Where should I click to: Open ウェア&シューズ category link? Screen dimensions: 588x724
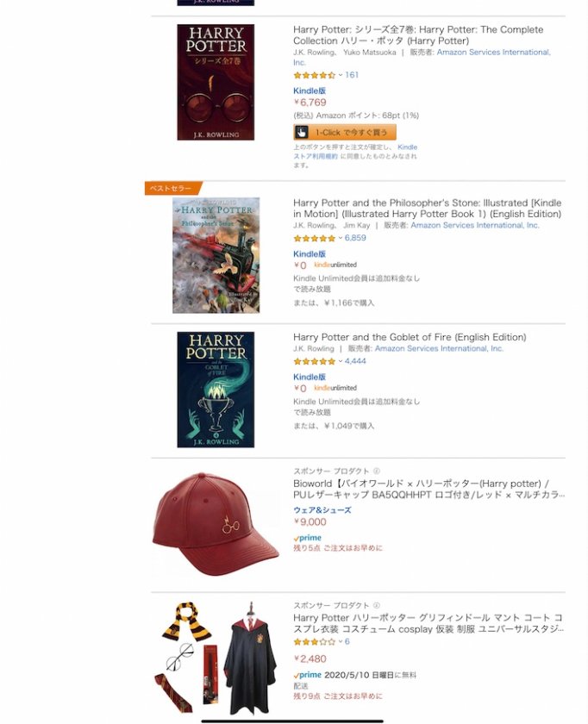322,509
